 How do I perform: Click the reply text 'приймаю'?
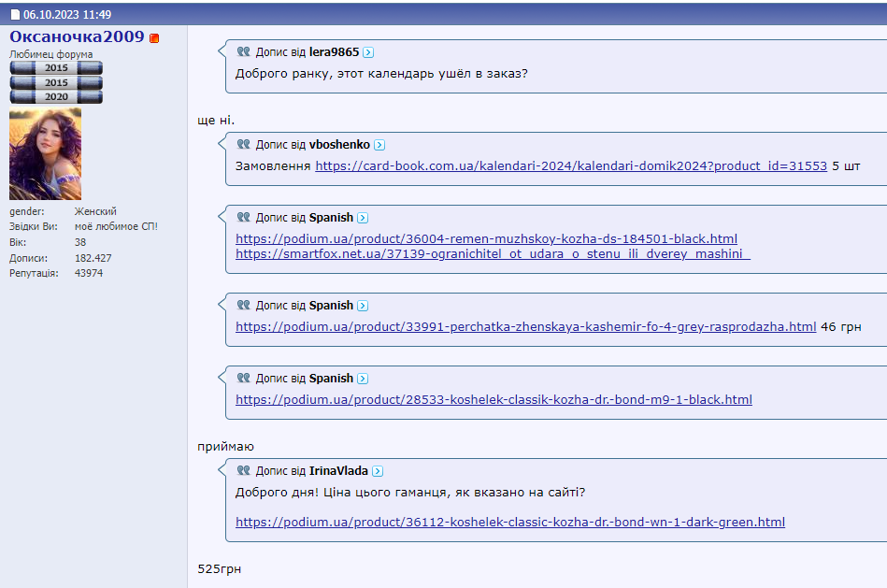coord(225,447)
